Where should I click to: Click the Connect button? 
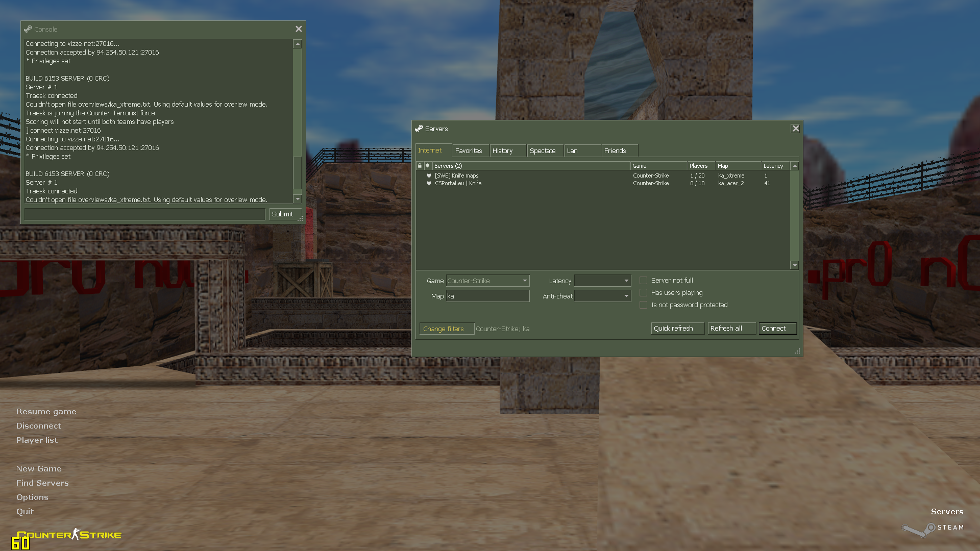pyautogui.click(x=778, y=329)
